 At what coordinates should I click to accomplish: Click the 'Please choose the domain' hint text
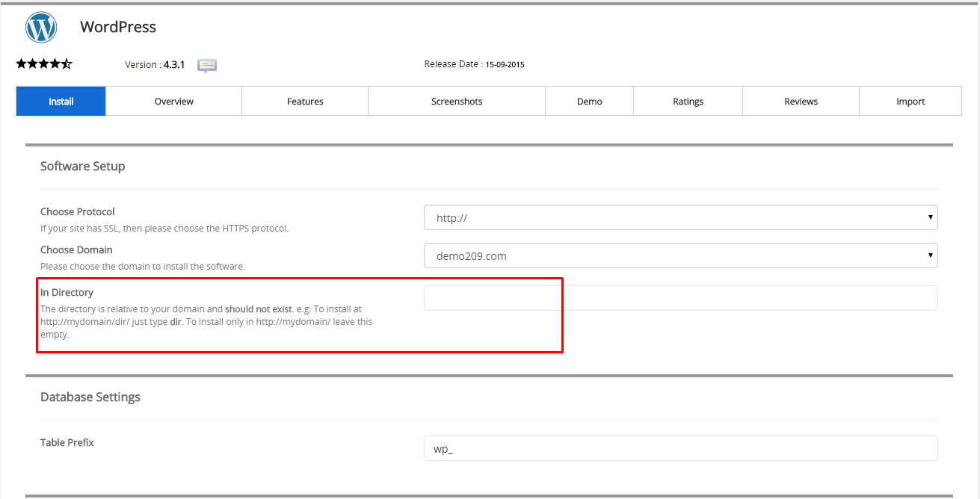point(143,266)
